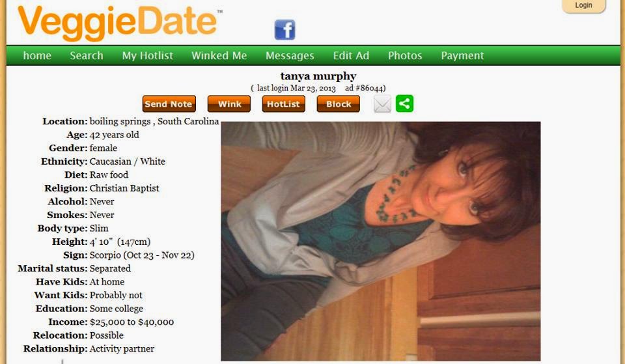Open the Facebook icon link
Viewport: 625px width, 364px height.
285,30
